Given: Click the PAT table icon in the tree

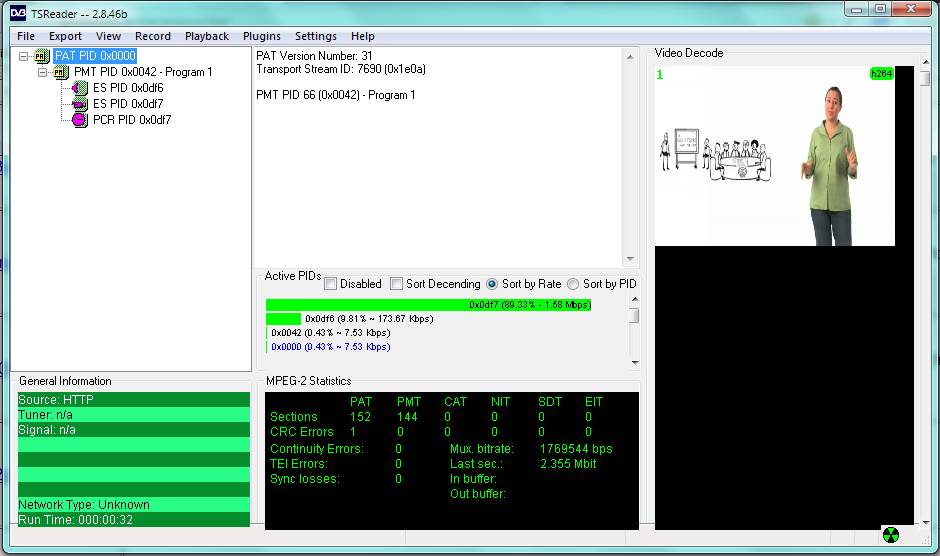Looking at the screenshot, I should pos(42,56).
